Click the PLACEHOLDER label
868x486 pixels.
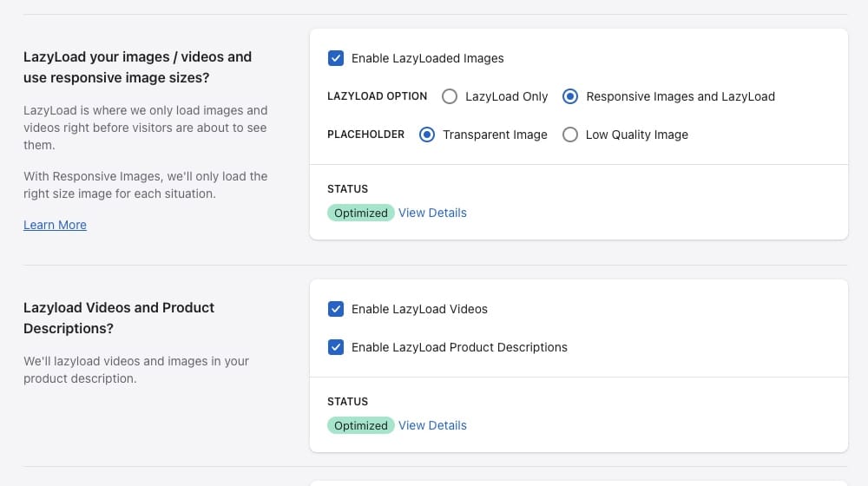tap(365, 135)
